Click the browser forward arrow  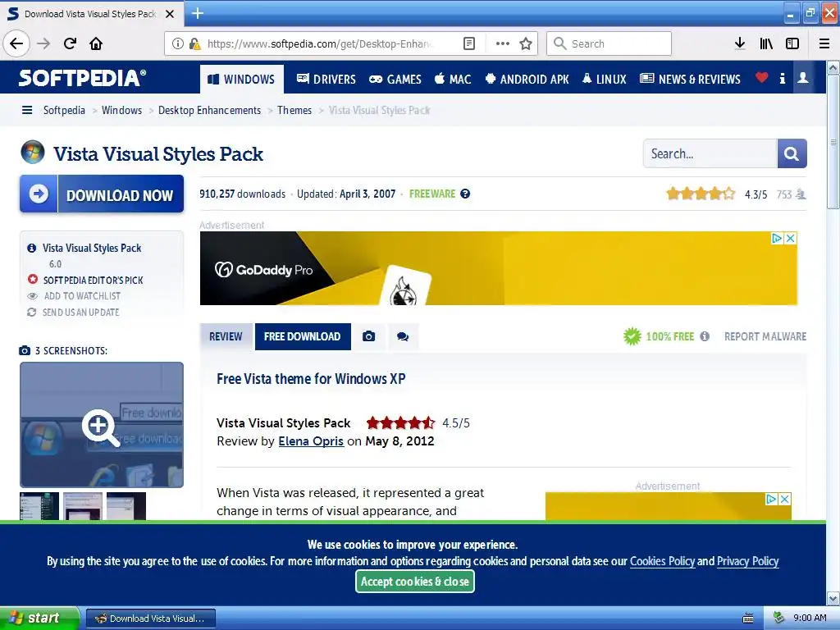[x=43, y=43]
